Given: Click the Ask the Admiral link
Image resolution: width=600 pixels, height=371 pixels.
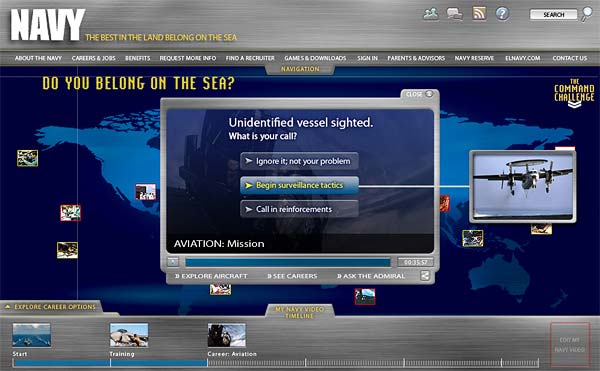Looking at the screenshot, I should (371, 276).
